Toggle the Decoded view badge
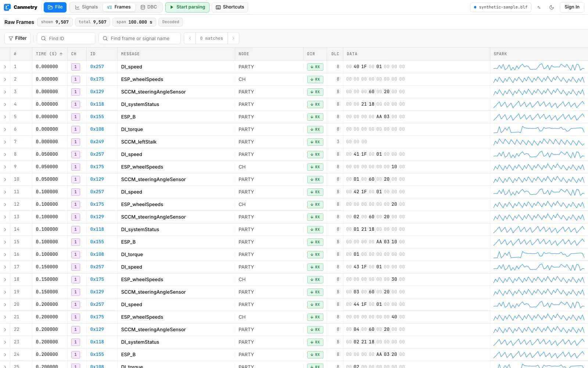The width and height of the screenshot is (588, 368). click(171, 22)
